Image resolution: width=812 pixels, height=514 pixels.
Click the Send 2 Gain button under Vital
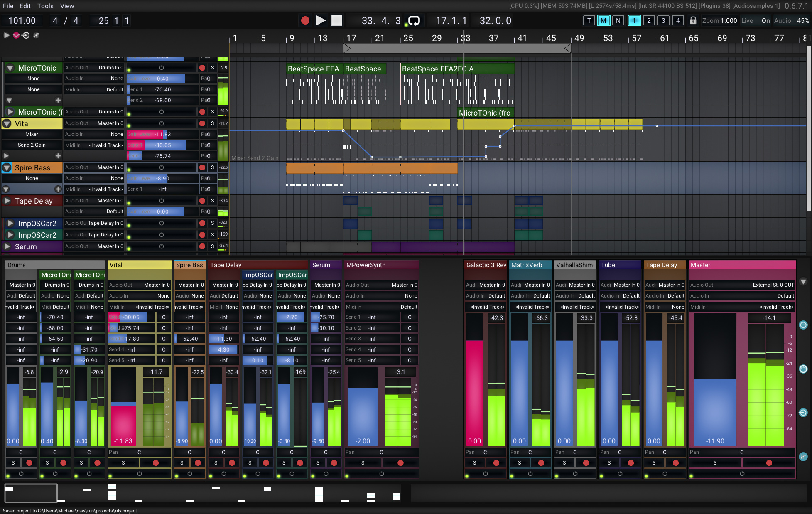pyautogui.click(x=32, y=145)
